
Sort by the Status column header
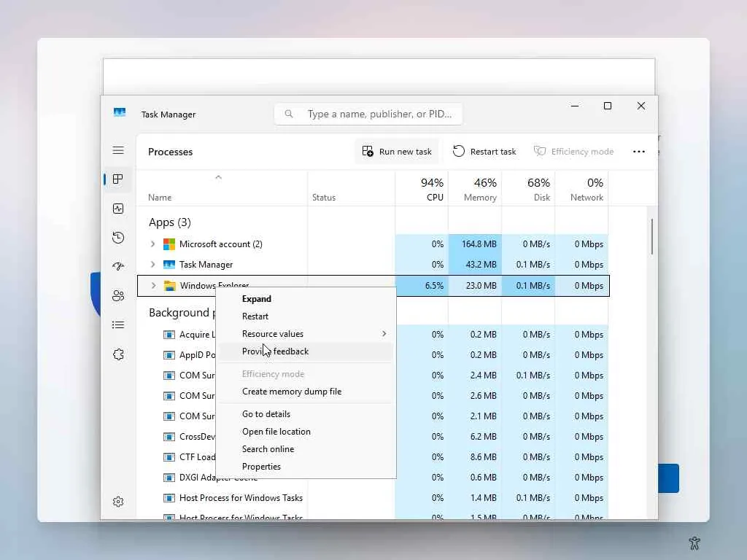click(x=352, y=189)
